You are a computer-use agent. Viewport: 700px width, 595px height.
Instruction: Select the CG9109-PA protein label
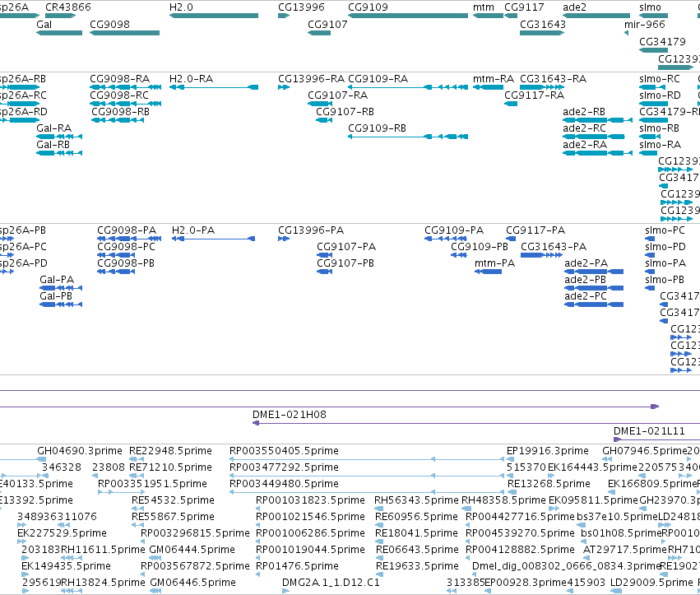454,230
